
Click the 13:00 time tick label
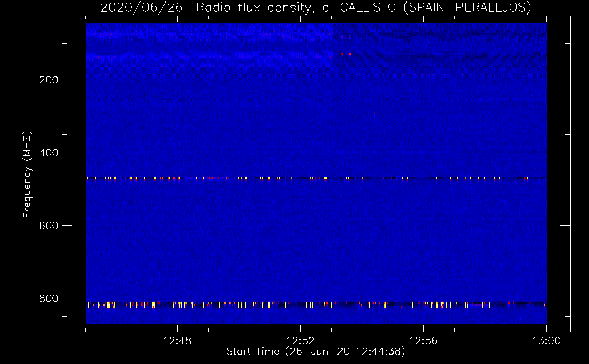[546, 341]
